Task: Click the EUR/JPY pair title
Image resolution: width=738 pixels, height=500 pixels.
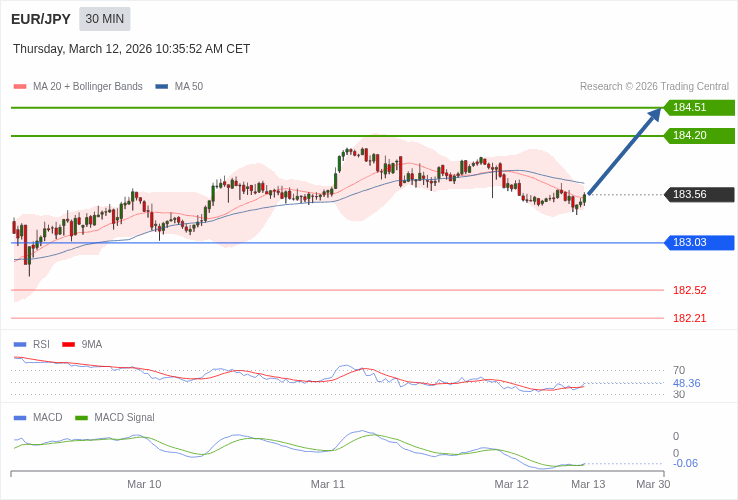Action: [x=41, y=19]
